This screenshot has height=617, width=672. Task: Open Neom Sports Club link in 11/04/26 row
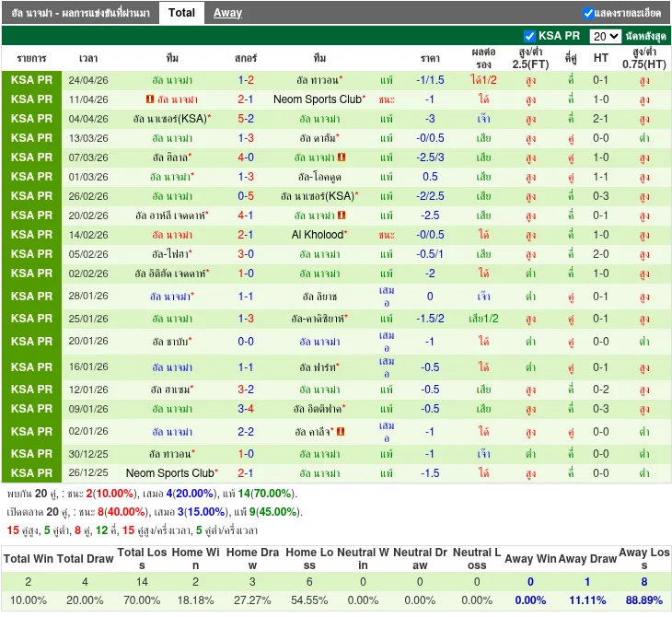tap(318, 99)
